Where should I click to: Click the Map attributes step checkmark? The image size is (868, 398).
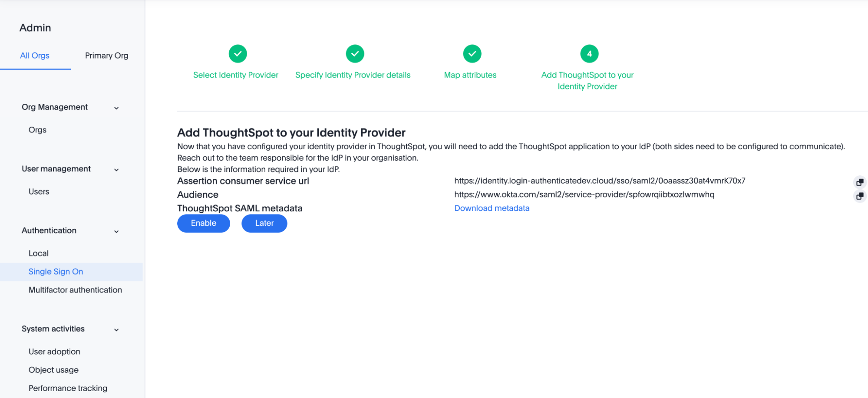point(472,53)
